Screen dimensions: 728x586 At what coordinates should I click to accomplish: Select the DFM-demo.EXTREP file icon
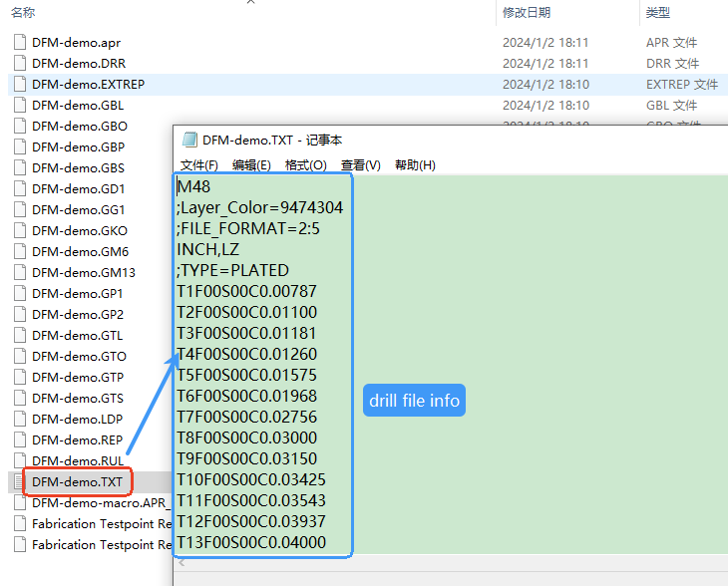(x=19, y=85)
